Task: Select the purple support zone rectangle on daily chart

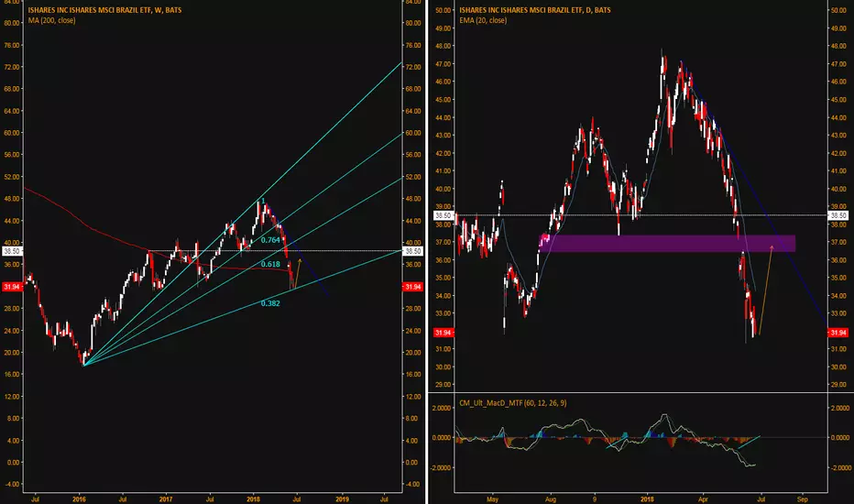Action: (667, 243)
